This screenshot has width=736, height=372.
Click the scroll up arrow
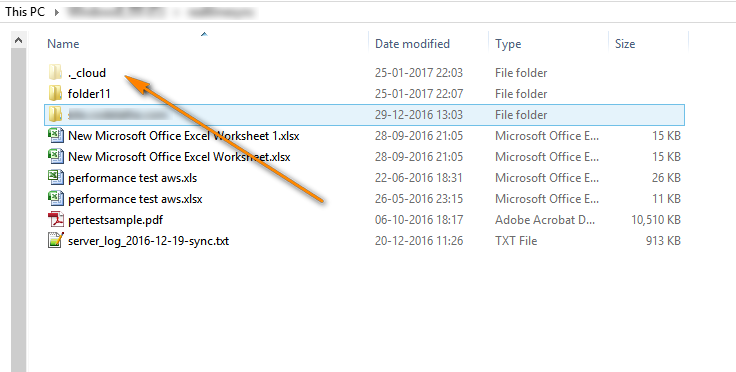point(19,40)
